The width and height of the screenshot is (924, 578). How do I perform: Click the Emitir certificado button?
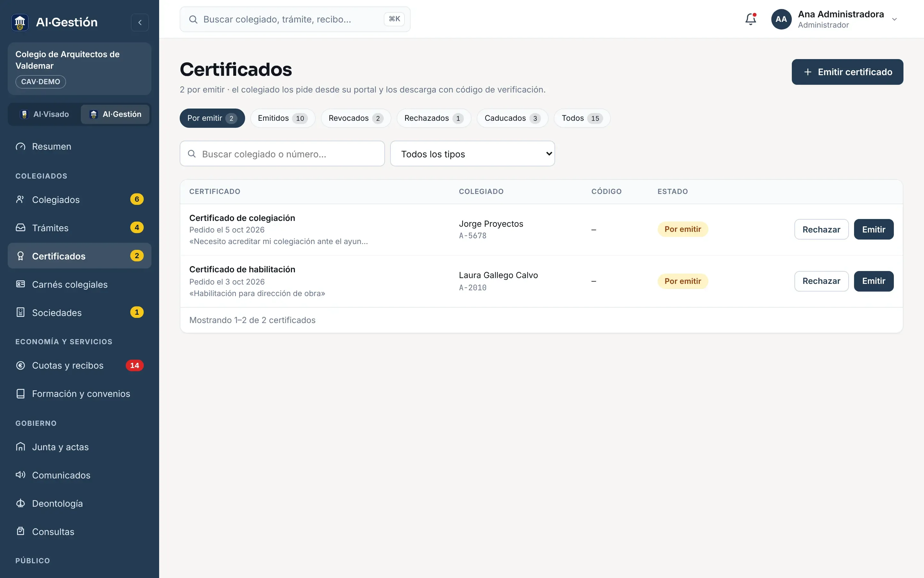point(847,72)
